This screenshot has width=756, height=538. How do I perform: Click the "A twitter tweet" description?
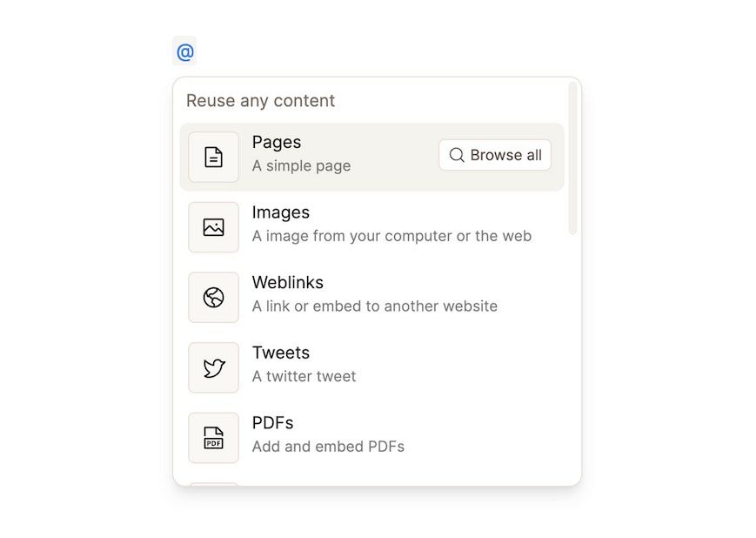tap(304, 376)
